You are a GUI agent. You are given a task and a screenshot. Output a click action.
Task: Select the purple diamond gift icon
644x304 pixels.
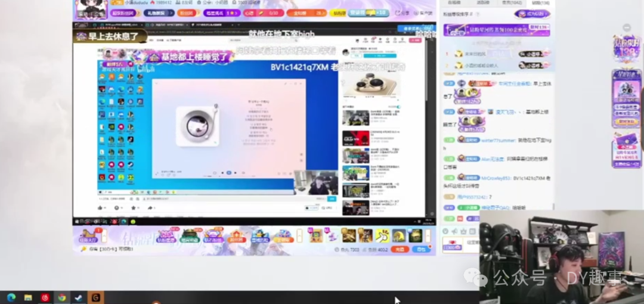coord(213,236)
